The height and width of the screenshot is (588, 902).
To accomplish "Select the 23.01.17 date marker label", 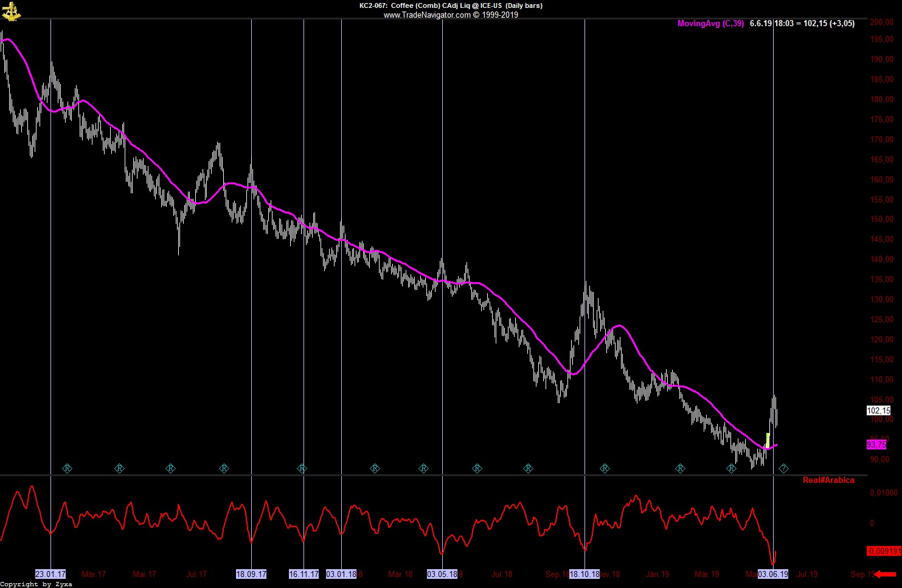I will pyautogui.click(x=50, y=574).
